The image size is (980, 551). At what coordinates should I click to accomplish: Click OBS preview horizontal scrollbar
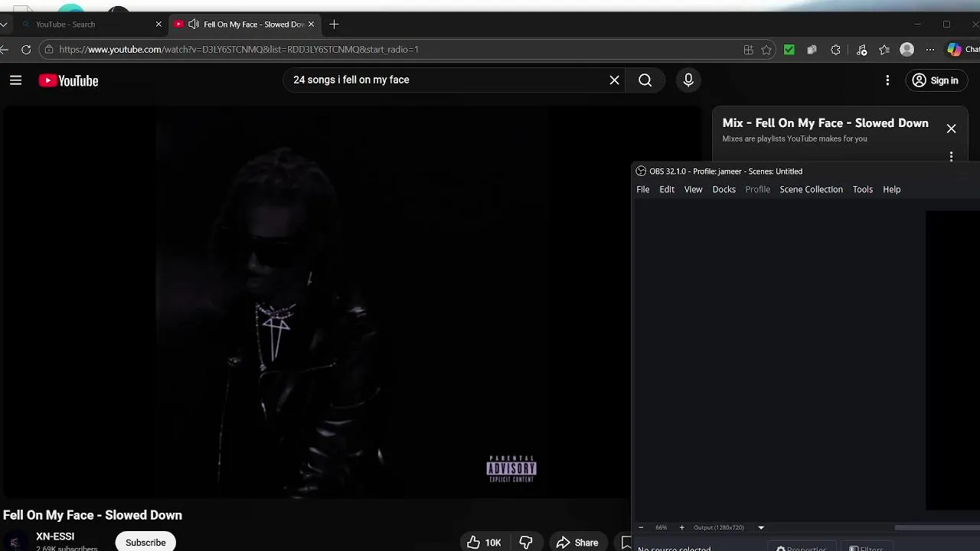937,527
